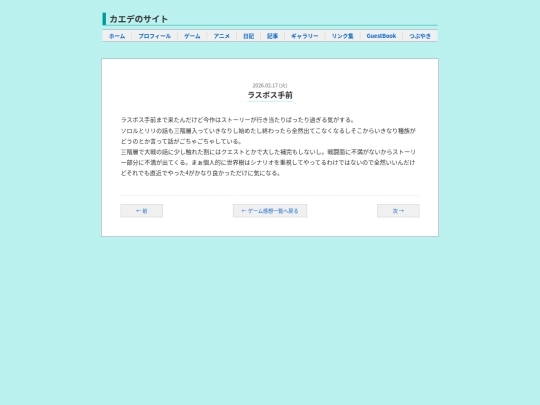The height and width of the screenshot is (405, 540).
Task: Click the line starting 三階層で大戦の話に
Action: [268, 152]
